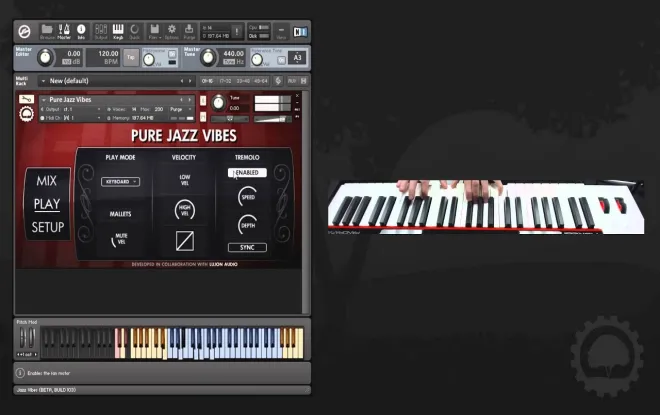Toggle the instrument PV performance view
The height and width of the screenshot is (415, 660).
(297, 117)
